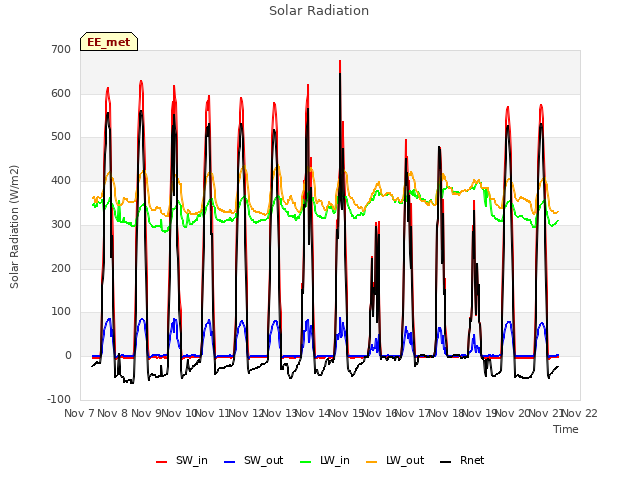Click the 500 y-axis tick label

(61, 137)
